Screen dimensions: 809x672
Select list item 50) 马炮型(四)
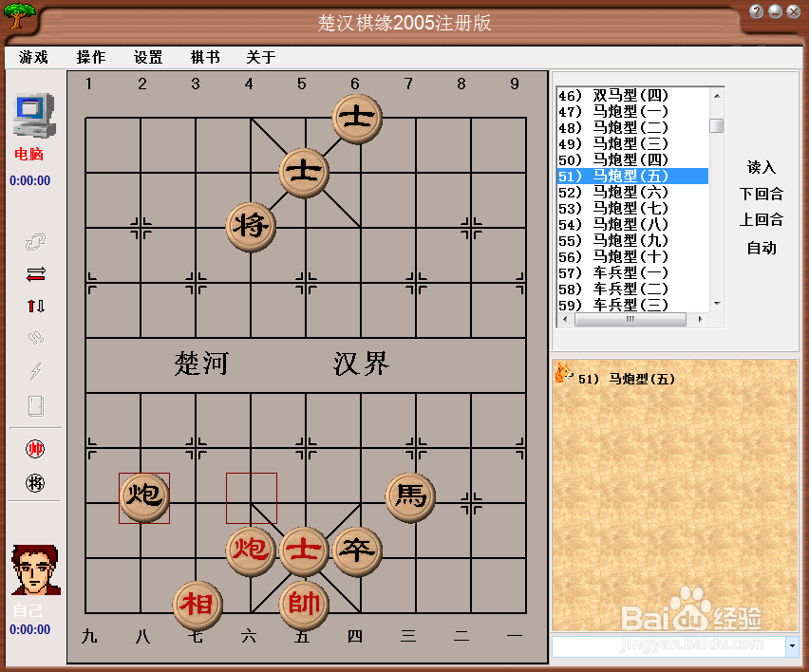tap(633, 159)
